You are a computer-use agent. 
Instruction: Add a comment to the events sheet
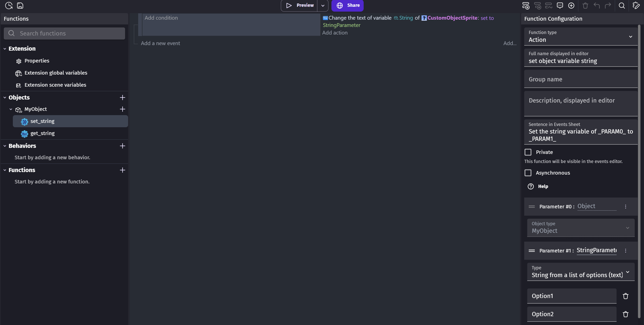pos(560,5)
